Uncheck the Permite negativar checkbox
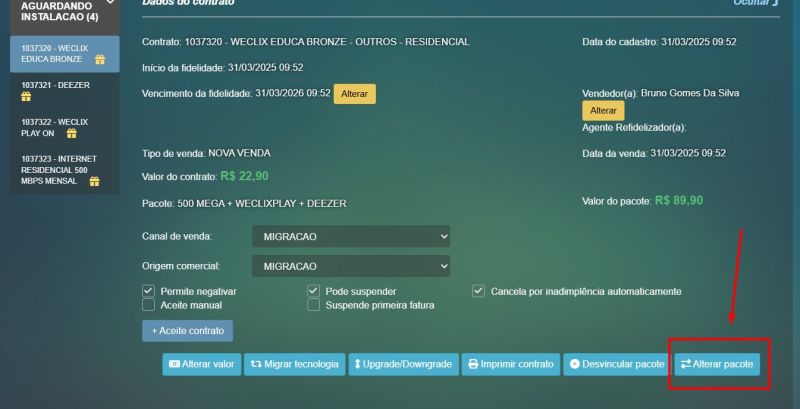This screenshot has width=800, height=409. (x=149, y=291)
